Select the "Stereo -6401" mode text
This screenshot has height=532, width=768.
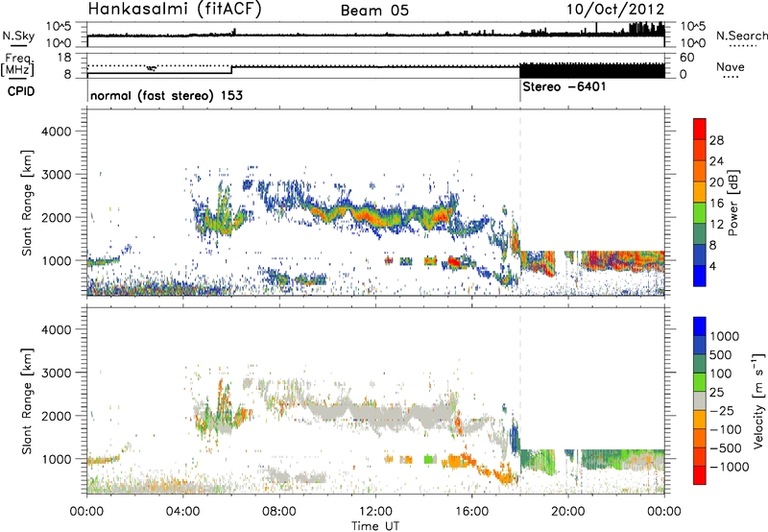coord(564,86)
